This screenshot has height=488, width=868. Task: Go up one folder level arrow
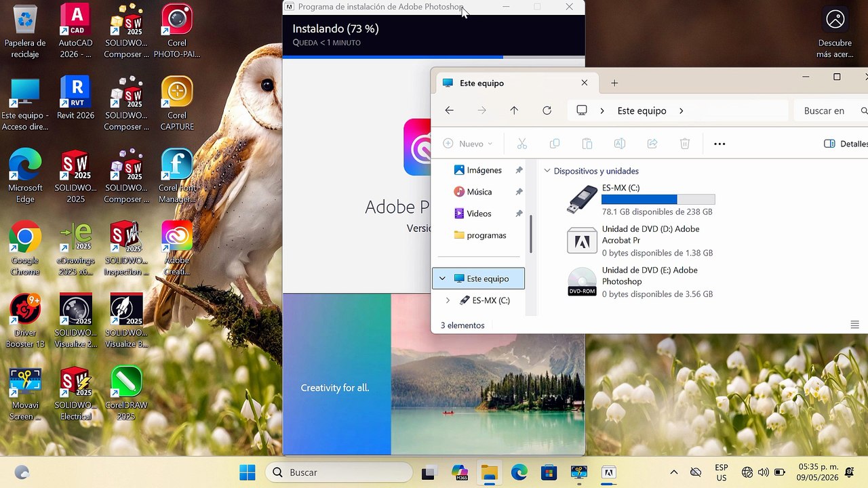514,110
